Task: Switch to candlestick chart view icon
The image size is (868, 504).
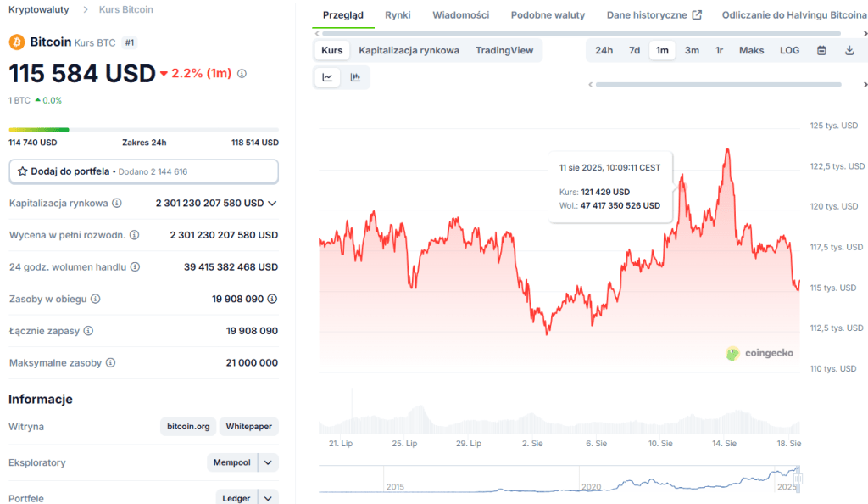Action: coord(355,77)
